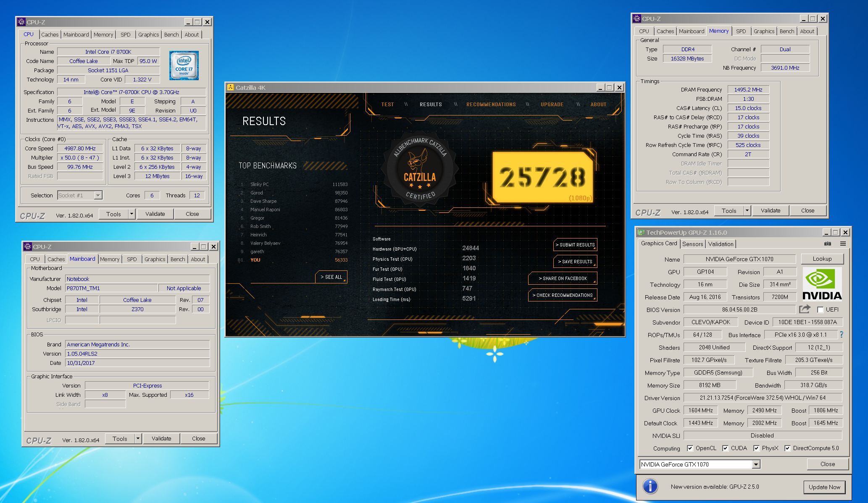
Task: Toggle the UEFI checkbox in GPU-Z
Action: tap(820, 310)
